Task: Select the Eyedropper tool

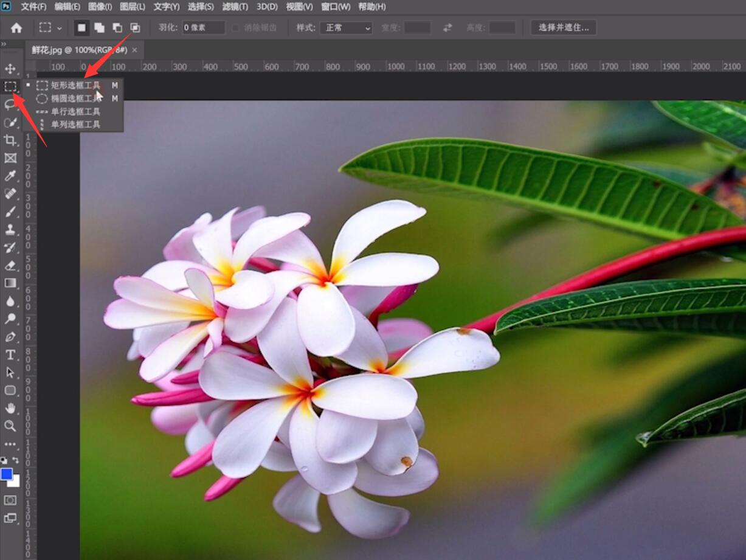Action: click(x=10, y=176)
